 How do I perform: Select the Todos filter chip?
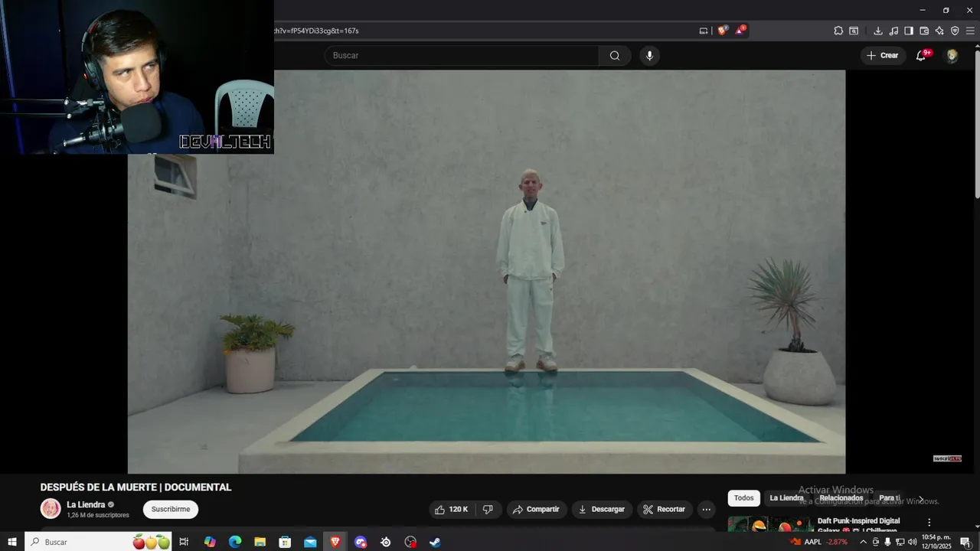click(743, 498)
